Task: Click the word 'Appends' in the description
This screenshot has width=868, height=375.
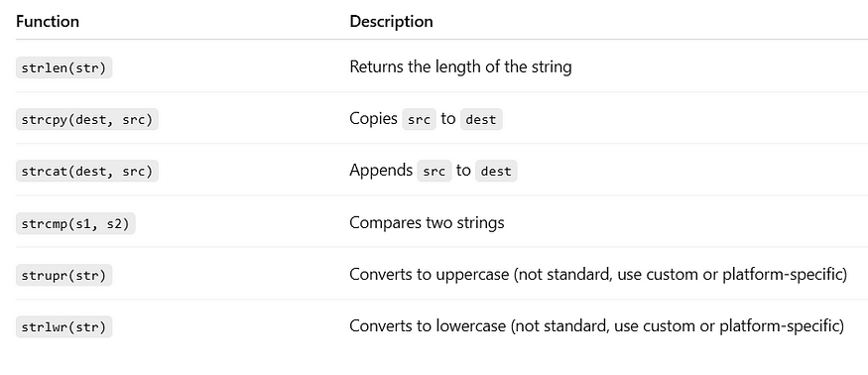Action: (x=381, y=172)
